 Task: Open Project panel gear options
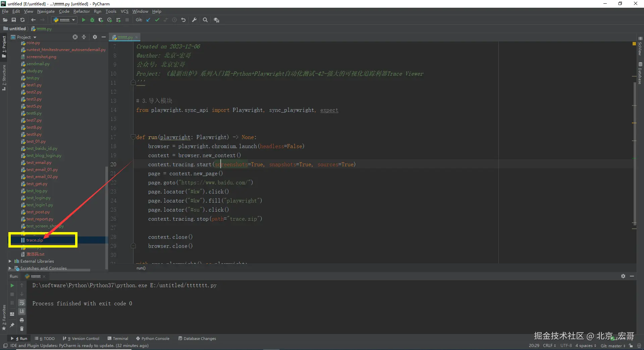tap(95, 37)
